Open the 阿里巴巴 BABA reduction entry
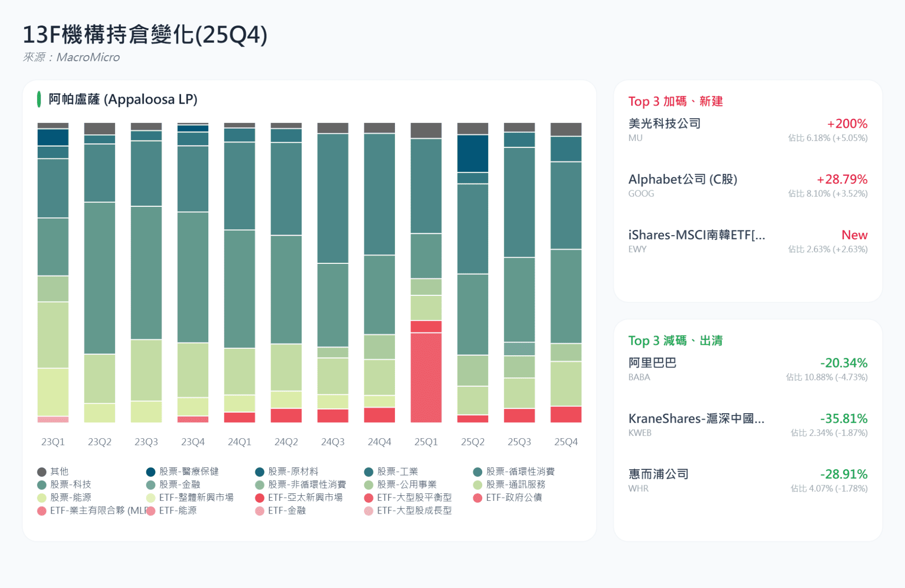 click(652, 363)
